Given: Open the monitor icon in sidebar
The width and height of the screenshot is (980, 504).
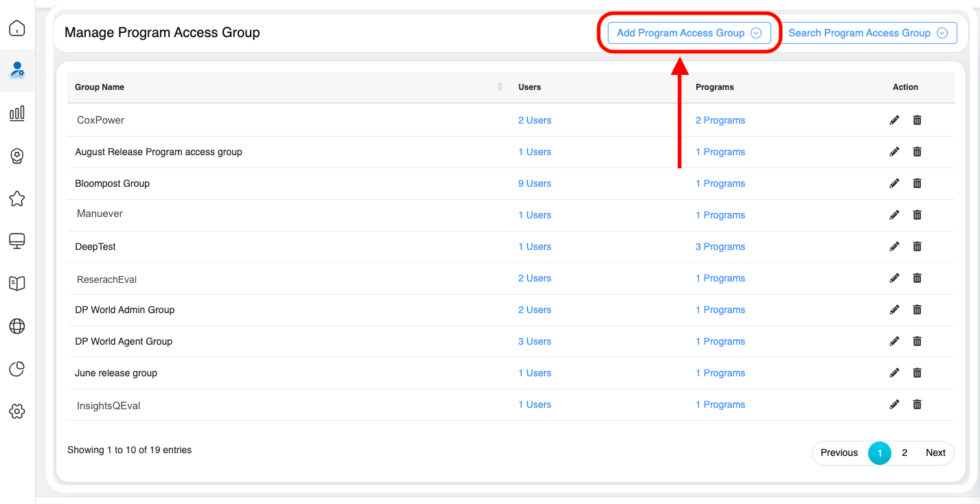Looking at the screenshot, I should coord(17,241).
